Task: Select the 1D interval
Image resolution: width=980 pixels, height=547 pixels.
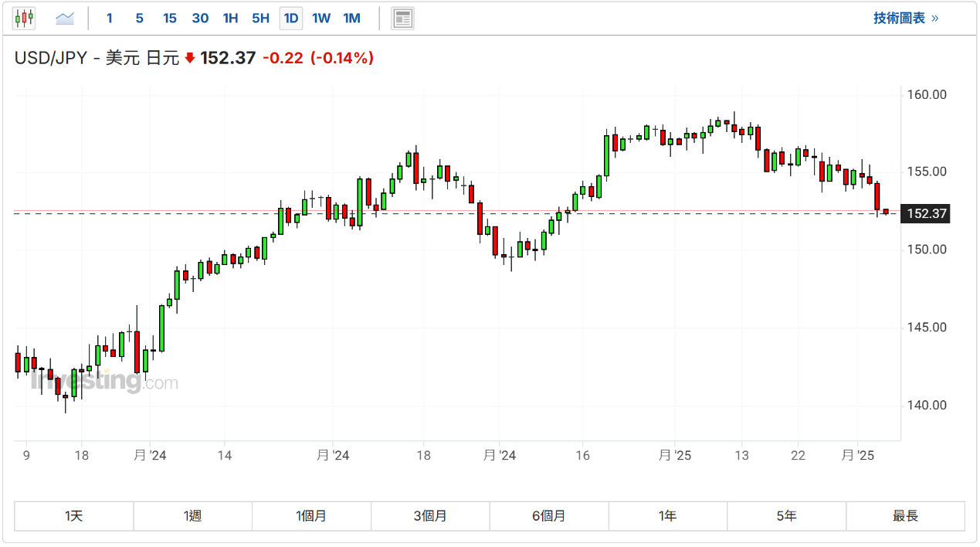Action: coord(291,18)
